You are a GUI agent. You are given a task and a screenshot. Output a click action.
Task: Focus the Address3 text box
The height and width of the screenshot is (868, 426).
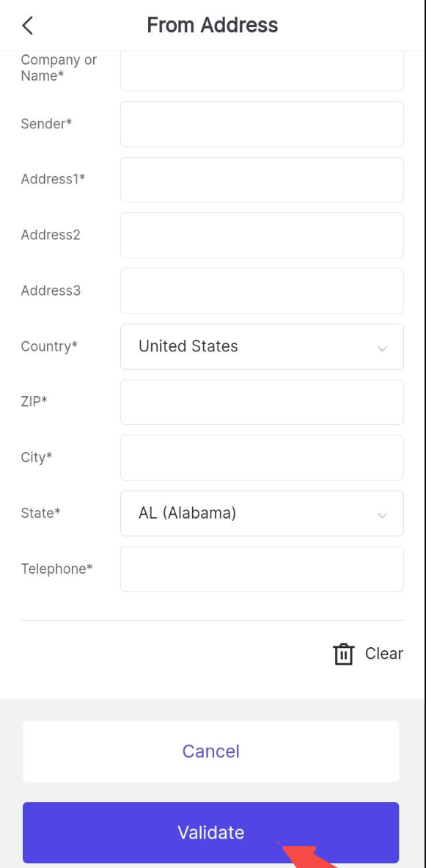pos(262,291)
